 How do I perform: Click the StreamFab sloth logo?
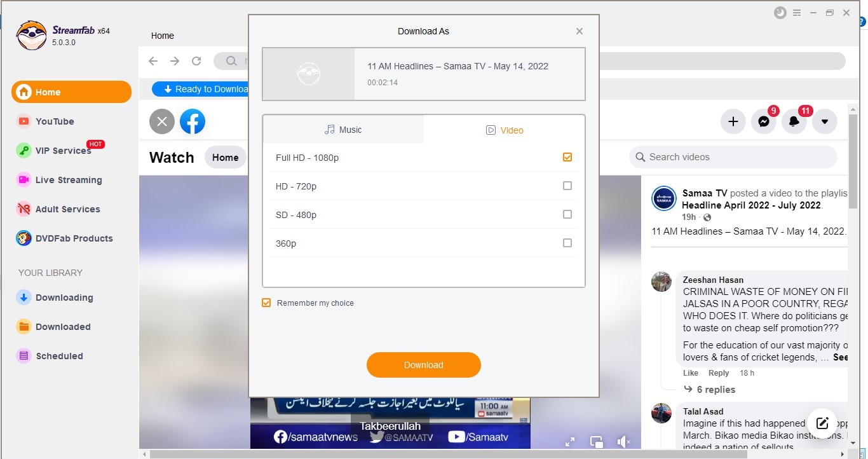(x=31, y=35)
